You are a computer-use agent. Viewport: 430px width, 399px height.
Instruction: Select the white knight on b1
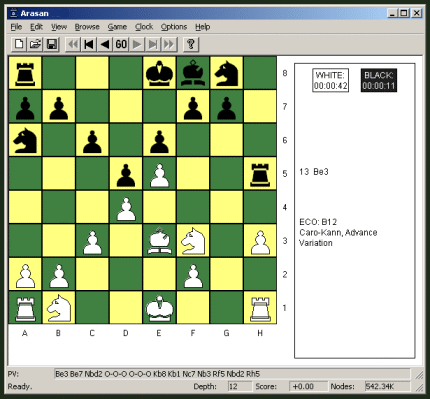(59, 307)
